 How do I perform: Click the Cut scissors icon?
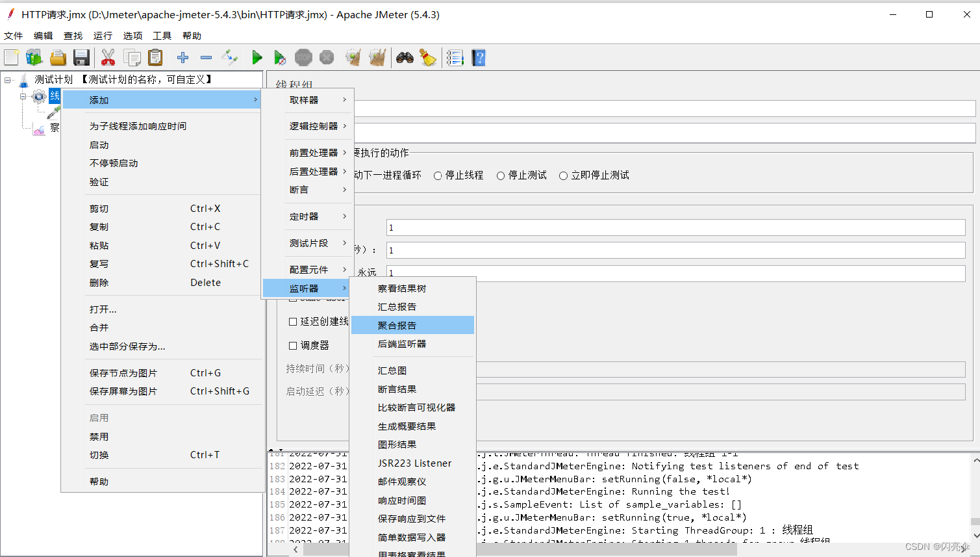108,58
